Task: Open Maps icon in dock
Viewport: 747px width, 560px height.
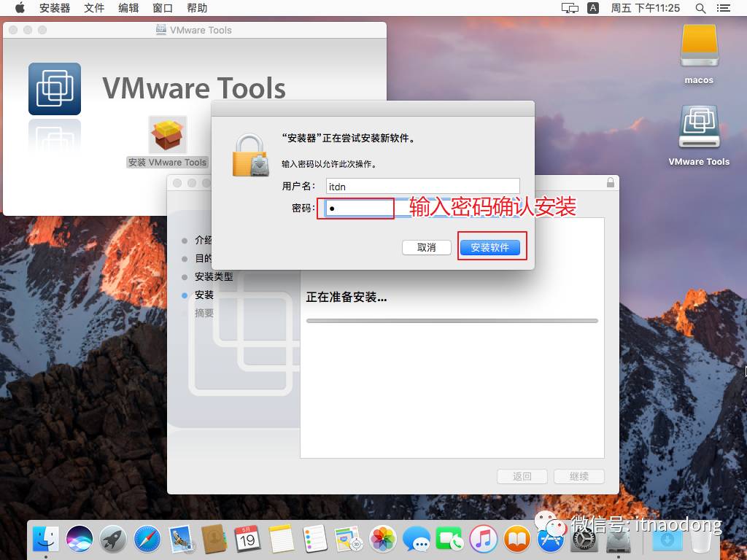Action: tap(349, 539)
